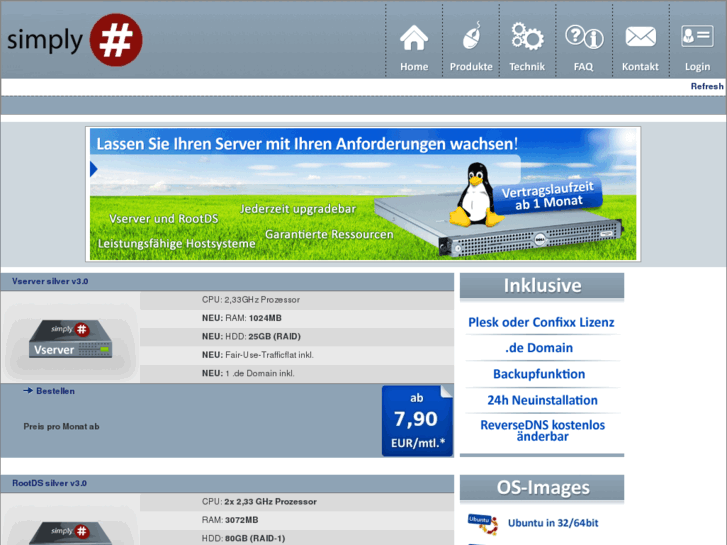Click Fair-Use-Trafficflat inkl. row
The image size is (727, 545).
point(297,355)
